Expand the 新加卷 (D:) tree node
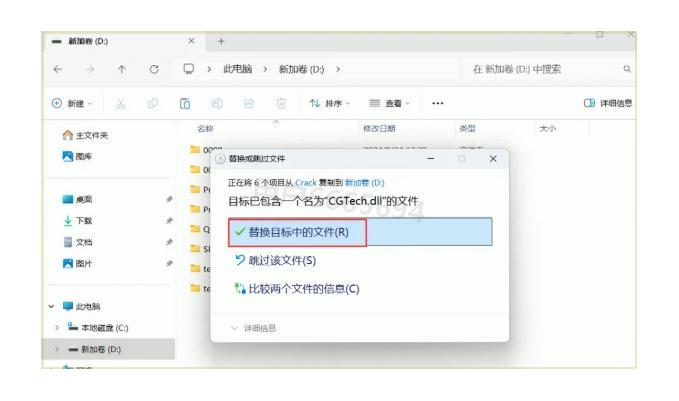Screen dimensions: 679x401 (57, 349)
